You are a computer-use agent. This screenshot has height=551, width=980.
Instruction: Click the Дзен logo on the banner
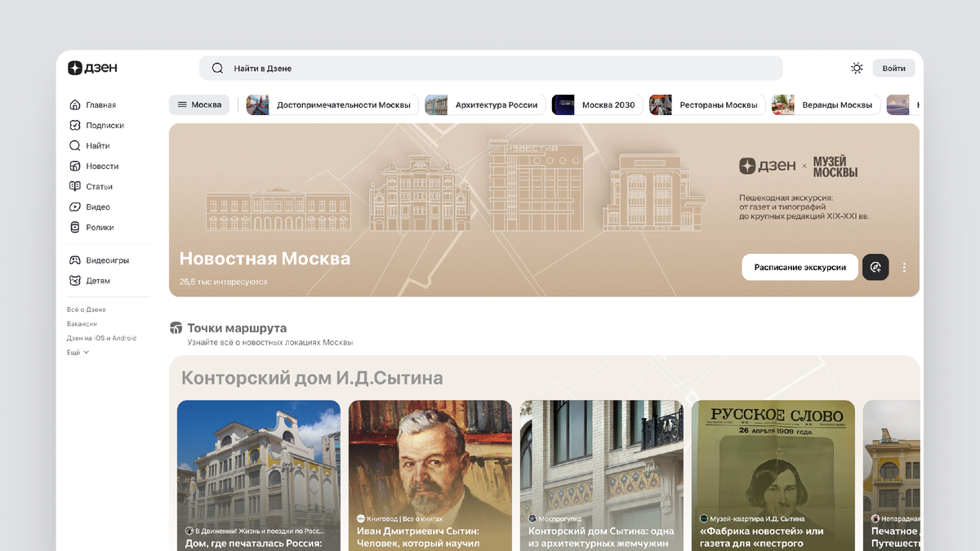[x=768, y=166]
